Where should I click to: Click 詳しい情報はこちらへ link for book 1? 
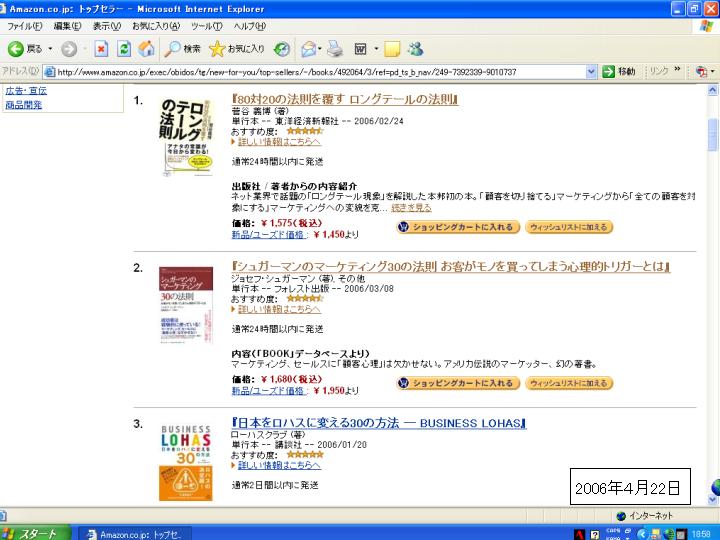pos(279,141)
